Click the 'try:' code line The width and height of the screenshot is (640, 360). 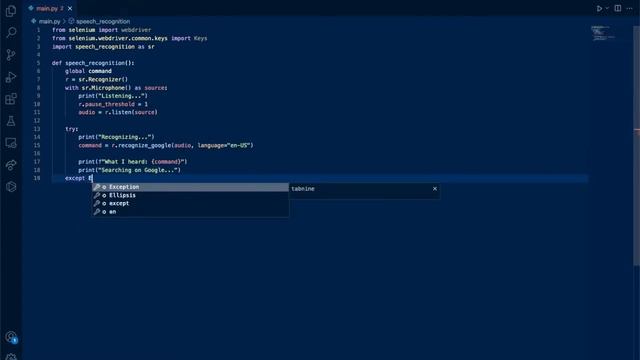pyautogui.click(x=71, y=129)
